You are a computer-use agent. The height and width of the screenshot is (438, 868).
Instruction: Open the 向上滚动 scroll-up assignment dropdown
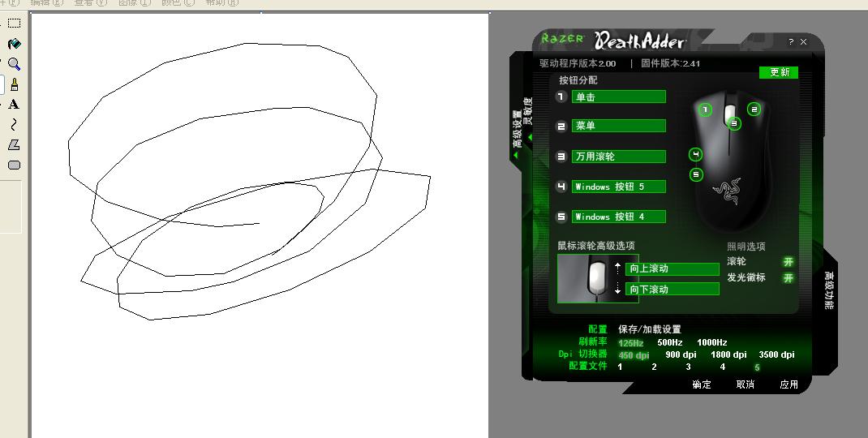pos(672,268)
